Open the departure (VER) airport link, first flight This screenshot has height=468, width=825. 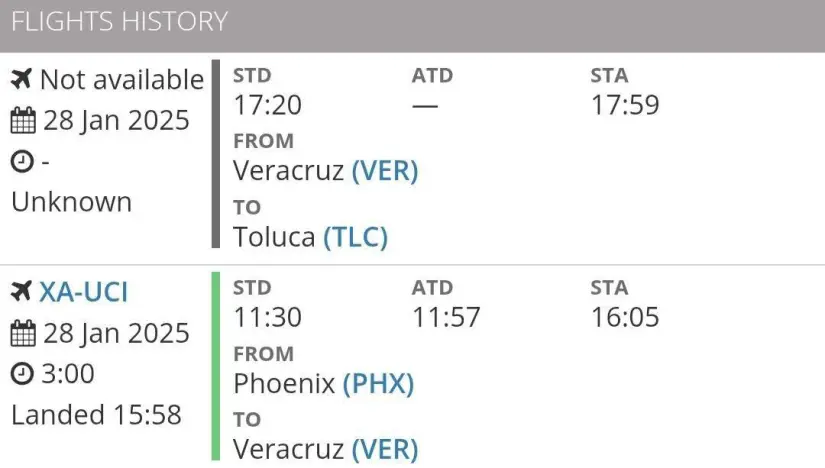[x=385, y=171]
